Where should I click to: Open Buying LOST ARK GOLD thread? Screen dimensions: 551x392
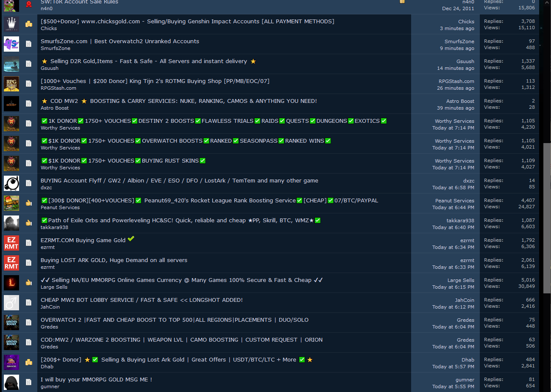pyautogui.click(x=114, y=260)
